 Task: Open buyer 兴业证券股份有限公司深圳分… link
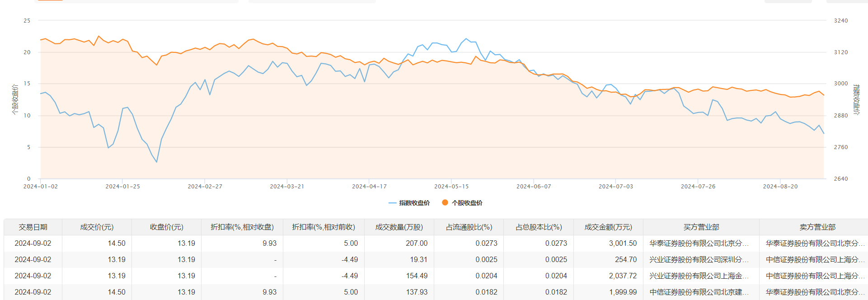[x=699, y=260]
